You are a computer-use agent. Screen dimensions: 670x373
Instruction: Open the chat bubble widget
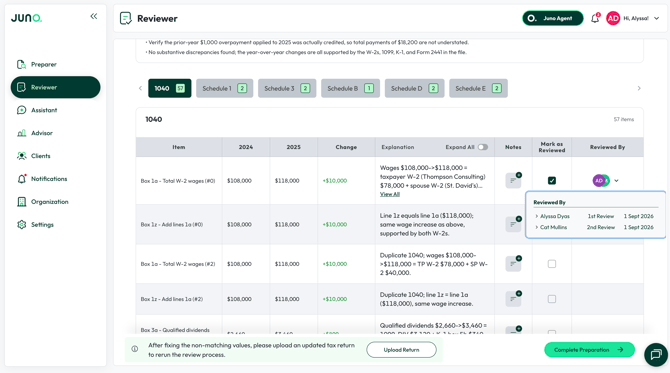coord(656,354)
